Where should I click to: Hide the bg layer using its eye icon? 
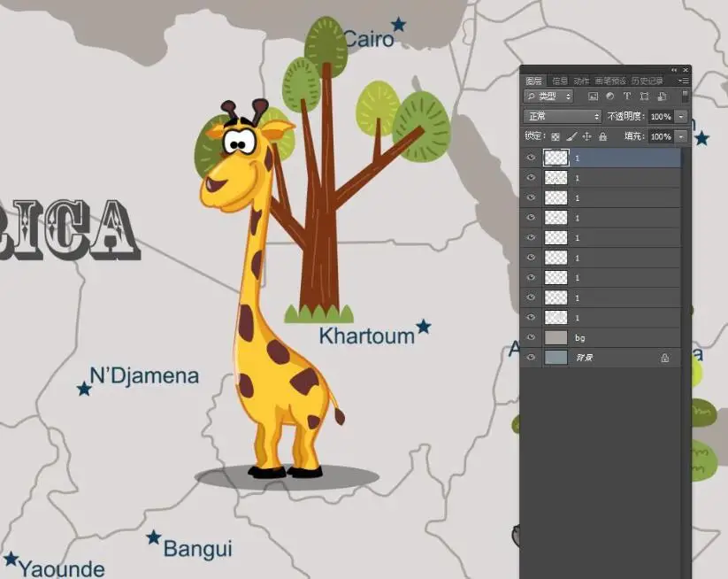(x=531, y=337)
